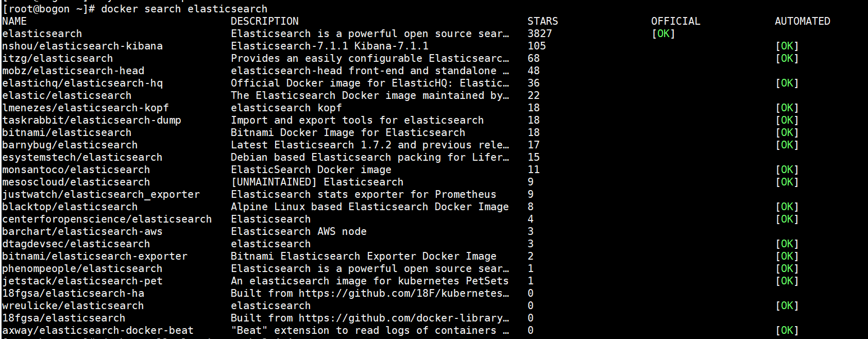This screenshot has width=868, height=339.
Task: Select the image name axway/elasticsearch-docker-beat
Action: (98, 330)
